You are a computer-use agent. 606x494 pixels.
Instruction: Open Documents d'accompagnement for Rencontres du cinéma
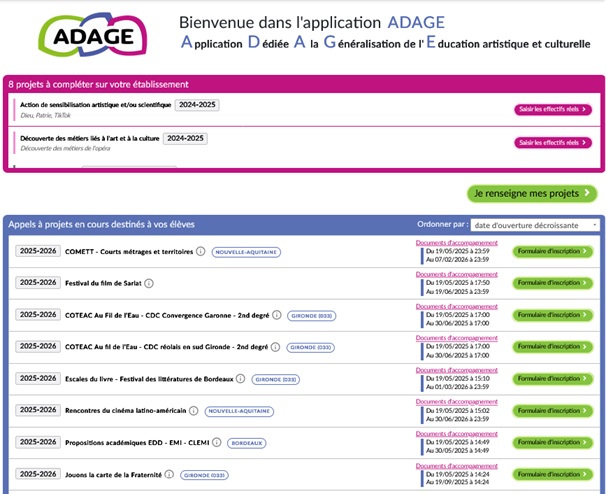[x=456, y=402]
